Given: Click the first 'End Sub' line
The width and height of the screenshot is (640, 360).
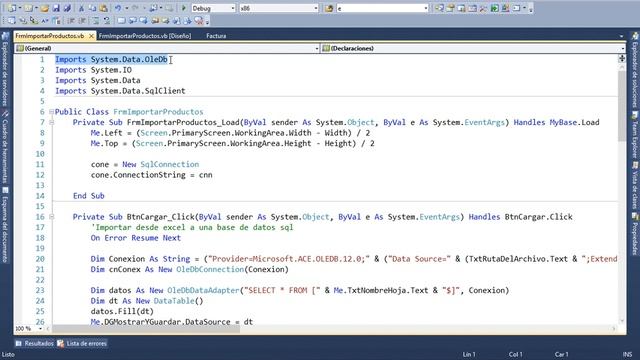Looking at the screenshot, I should click(x=89, y=196).
